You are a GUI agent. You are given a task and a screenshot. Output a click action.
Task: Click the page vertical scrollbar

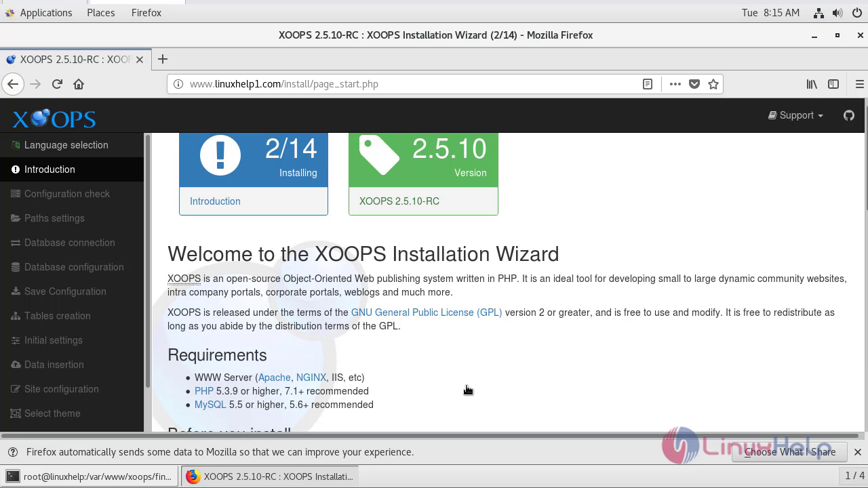(866, 156)
